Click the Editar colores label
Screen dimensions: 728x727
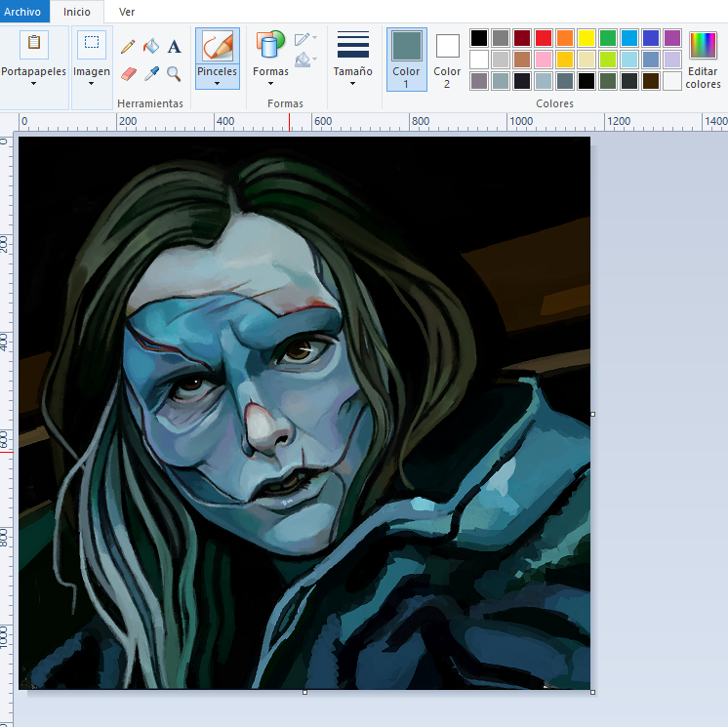[703, 77]
